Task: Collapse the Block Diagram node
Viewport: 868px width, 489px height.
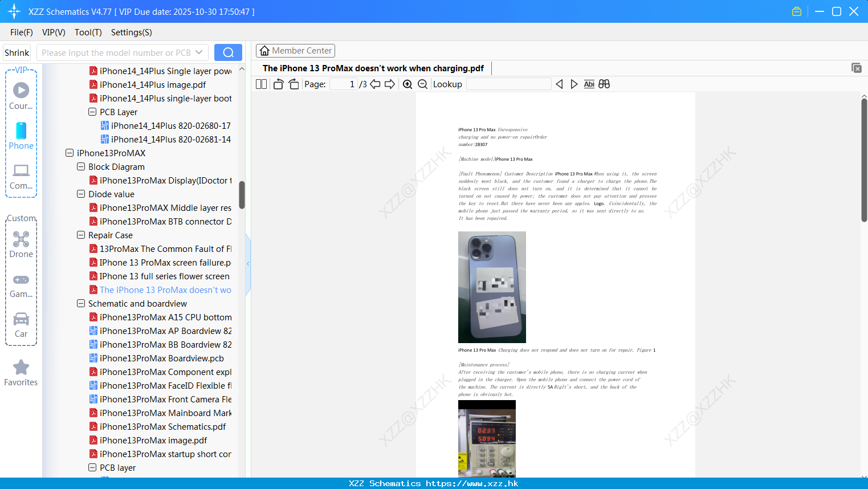Action: 81,166
